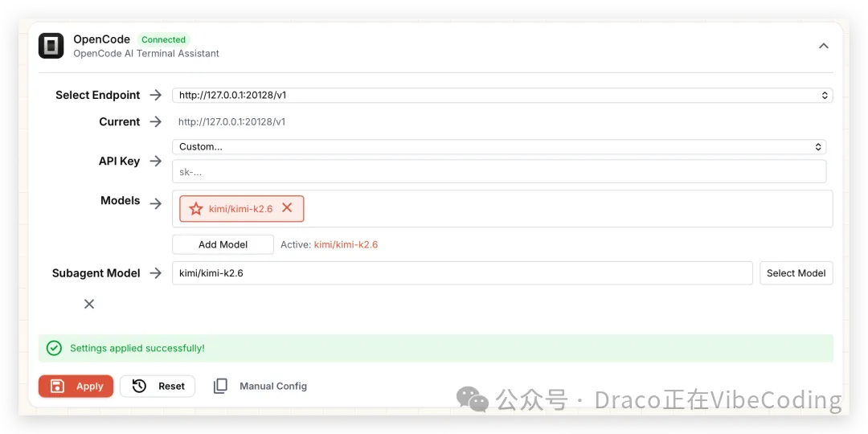The height and width of the screenshot is (434, 868).
Task: Click the arrow next to Subagent Model
Action: 156,273
